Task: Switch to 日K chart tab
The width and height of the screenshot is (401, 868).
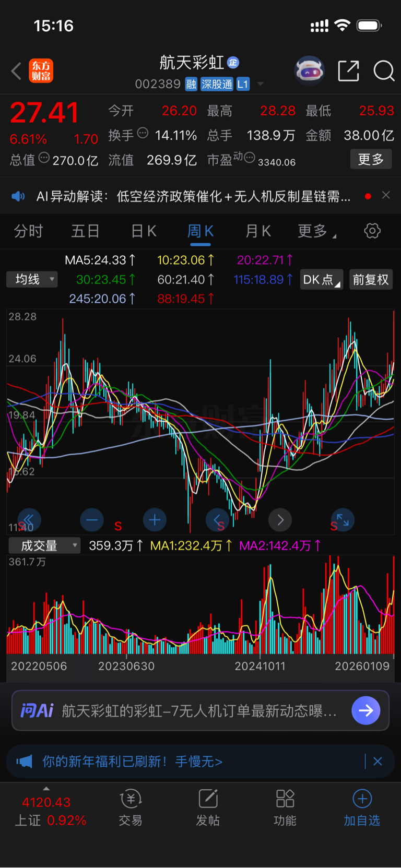Action: (x=143, y=231)
